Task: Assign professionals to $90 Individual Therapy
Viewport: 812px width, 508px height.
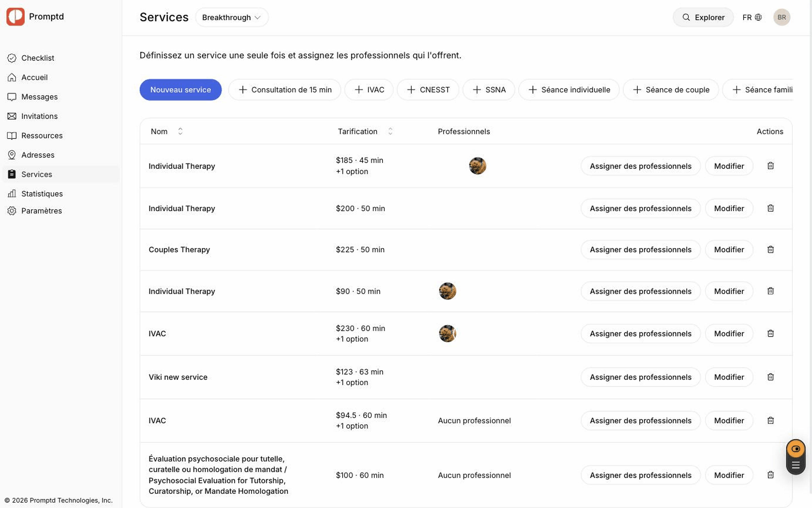Action: (x=641, y=291)
